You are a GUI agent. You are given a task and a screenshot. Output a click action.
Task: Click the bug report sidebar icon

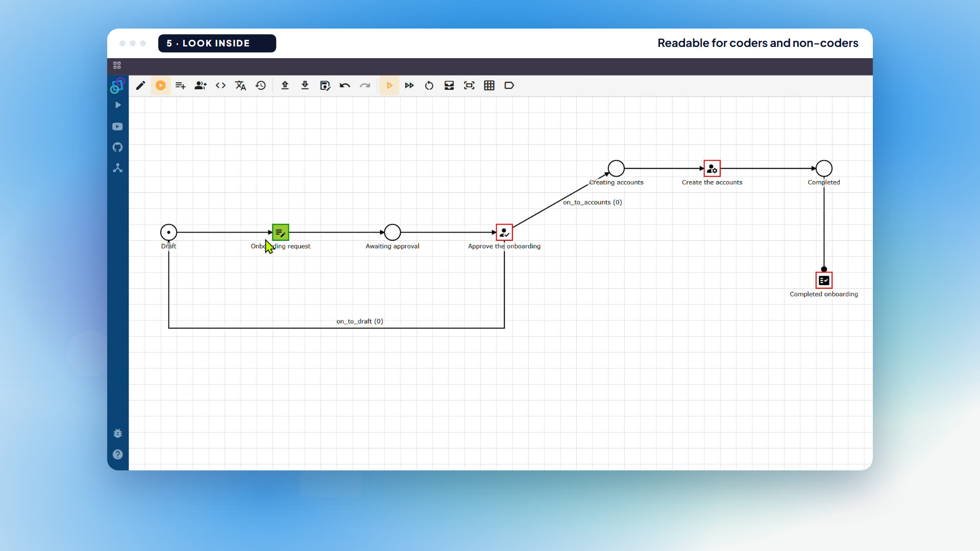click(117, 433)
